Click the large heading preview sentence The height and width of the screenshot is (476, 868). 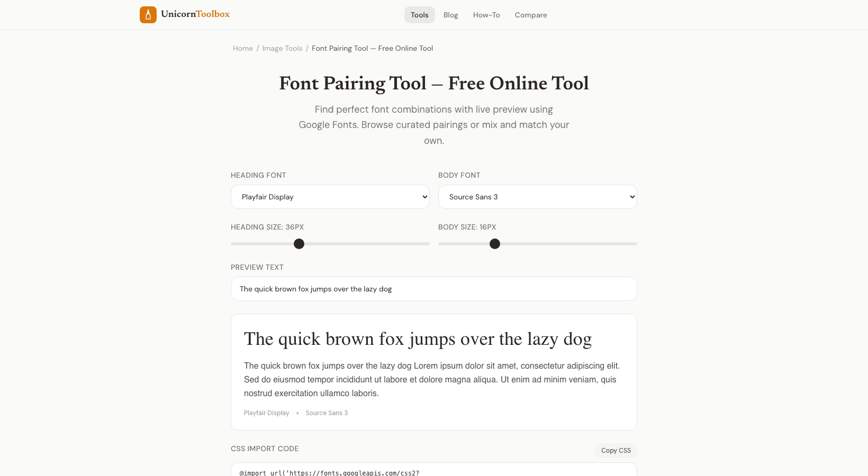(418, 339)
